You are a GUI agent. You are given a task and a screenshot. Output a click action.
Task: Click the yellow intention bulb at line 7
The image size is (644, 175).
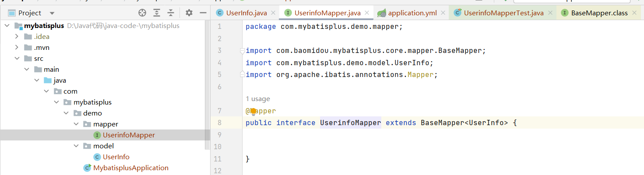click(x=253, y=111)
